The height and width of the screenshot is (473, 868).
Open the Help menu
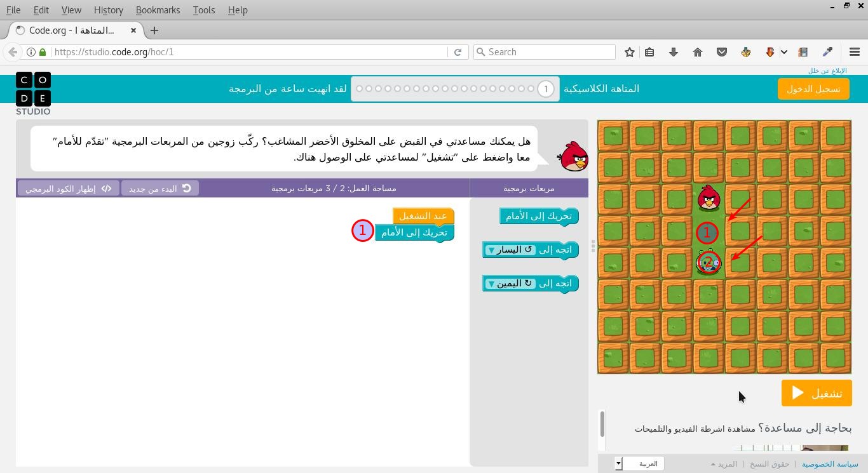pyautogui.click(x=238, y=10)
